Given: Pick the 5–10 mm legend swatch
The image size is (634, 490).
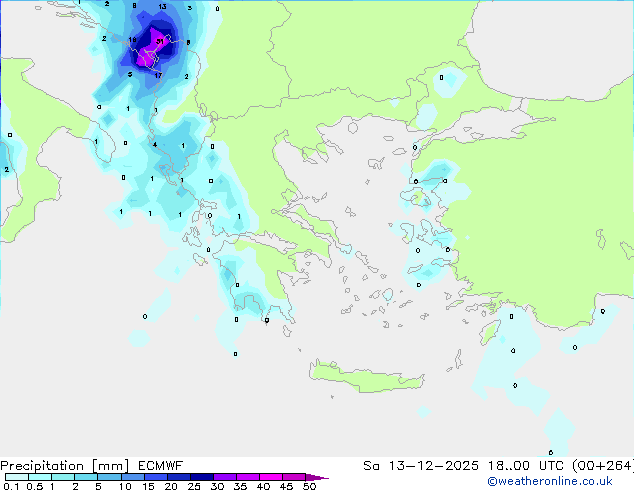Looking at the screenshot, I should point(109,477).
